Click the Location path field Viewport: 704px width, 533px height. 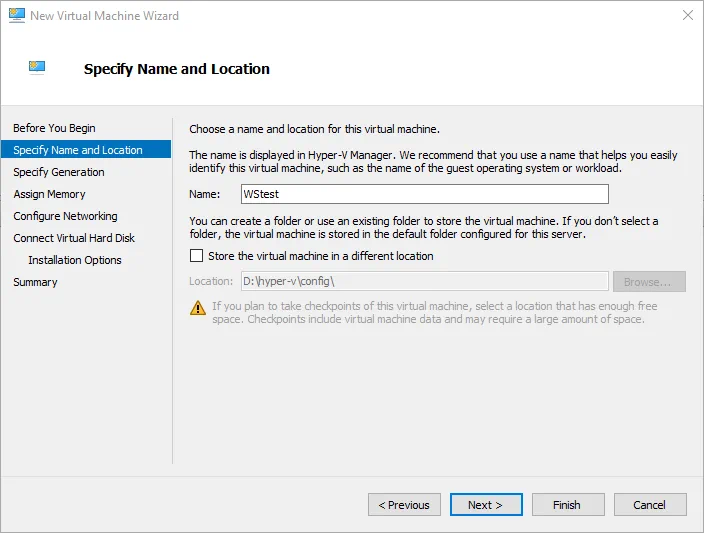(x=425, y=282)
